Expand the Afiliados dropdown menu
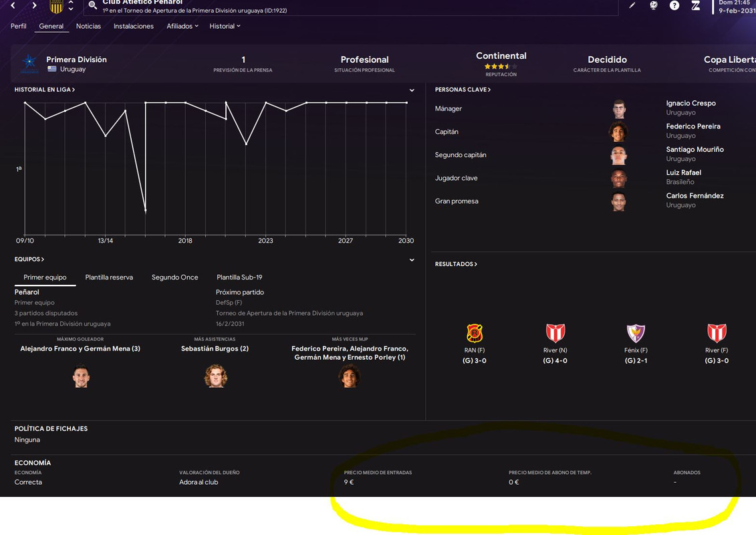Viewport: 756px width, 535px height. (x=182, y=26)
